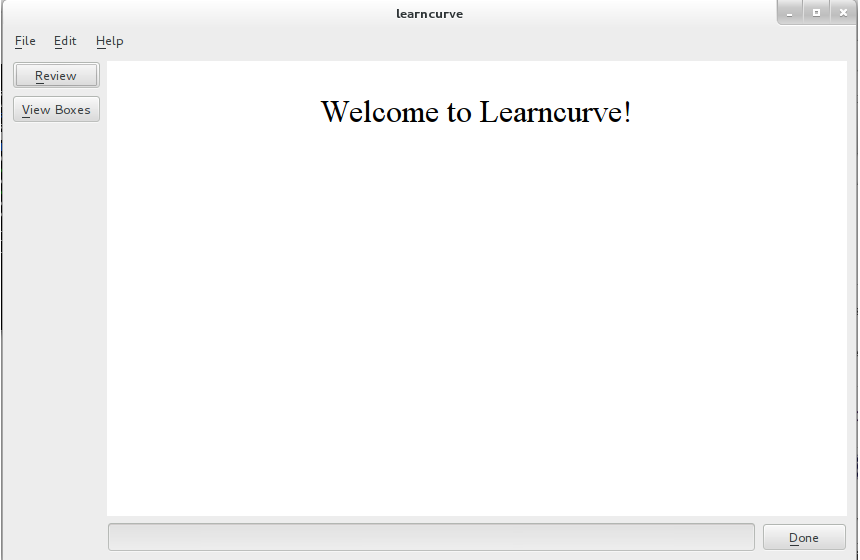860x560 pixels.
Task: Minimize the learncurve window
Action: tap(790, 13)
